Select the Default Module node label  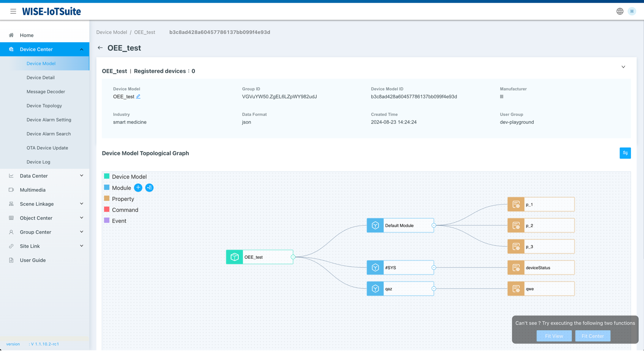[399, 226]
